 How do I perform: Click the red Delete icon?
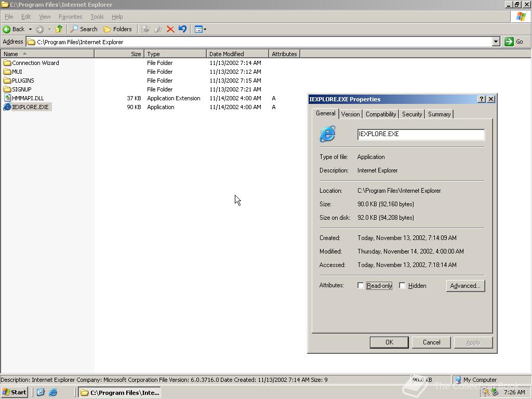tap(170, 29)
